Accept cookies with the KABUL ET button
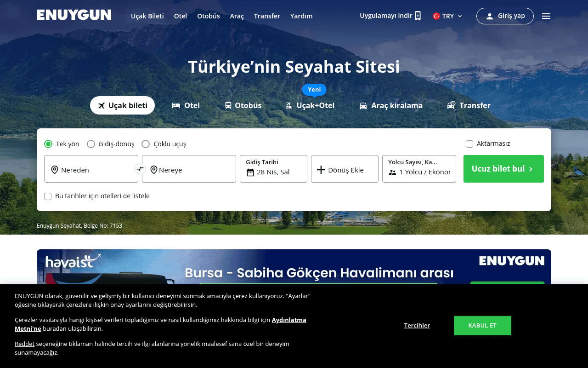The image size is (588, 368). (x=482, y=325)
